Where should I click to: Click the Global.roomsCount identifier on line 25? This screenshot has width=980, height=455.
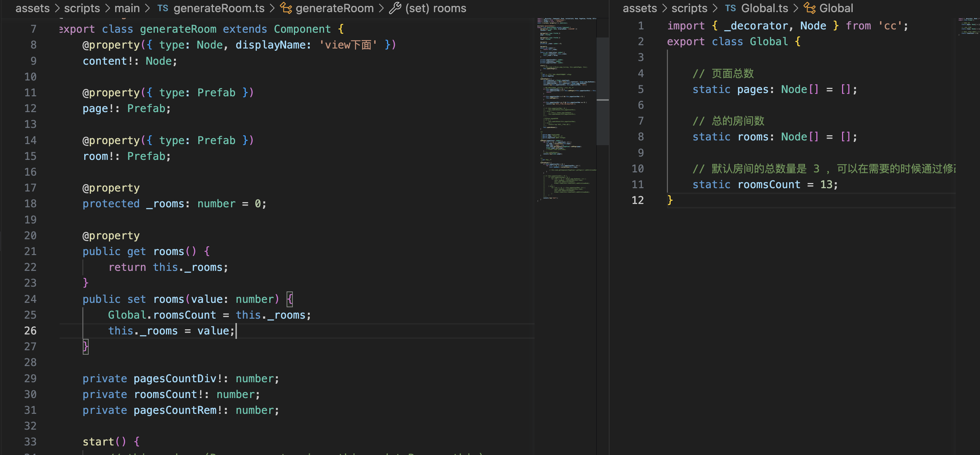point(162,315)
